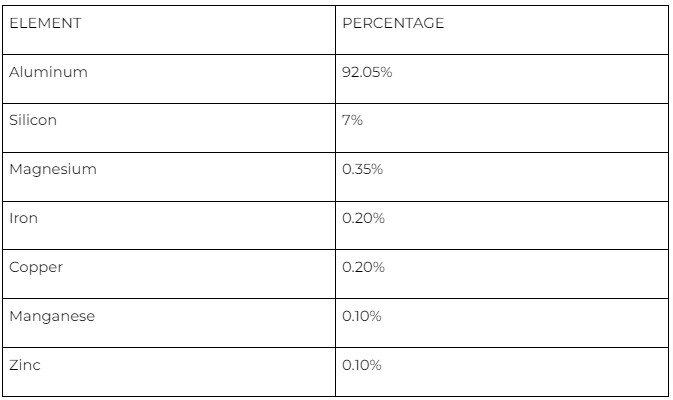Select the 7% percentage cell

click(x=502, y=128)
